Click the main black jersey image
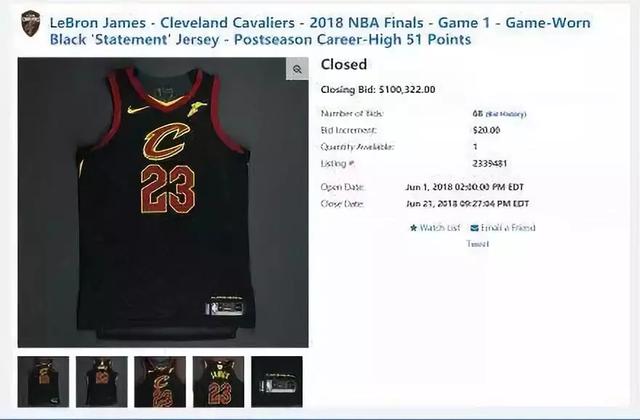The height and width of the screenshot is (420, 640). [163, 202]
